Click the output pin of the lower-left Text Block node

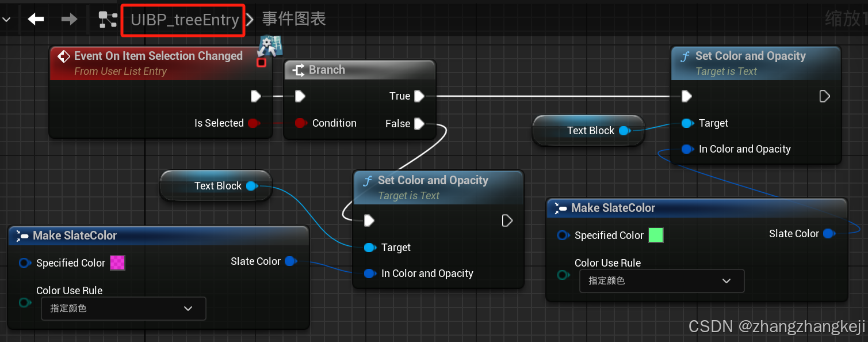point(251,185)
